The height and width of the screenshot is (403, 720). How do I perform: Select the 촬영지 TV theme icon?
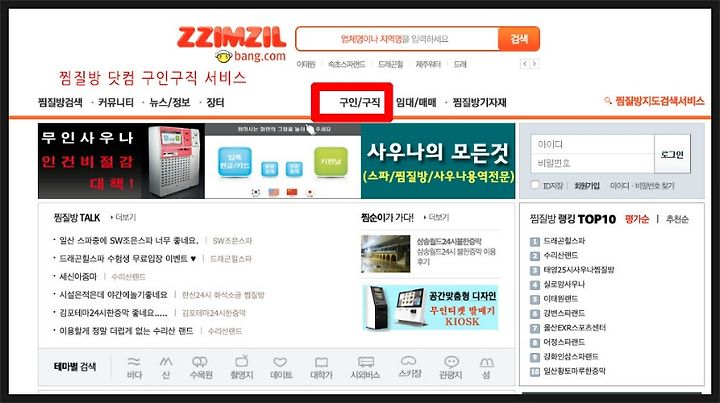242,367
